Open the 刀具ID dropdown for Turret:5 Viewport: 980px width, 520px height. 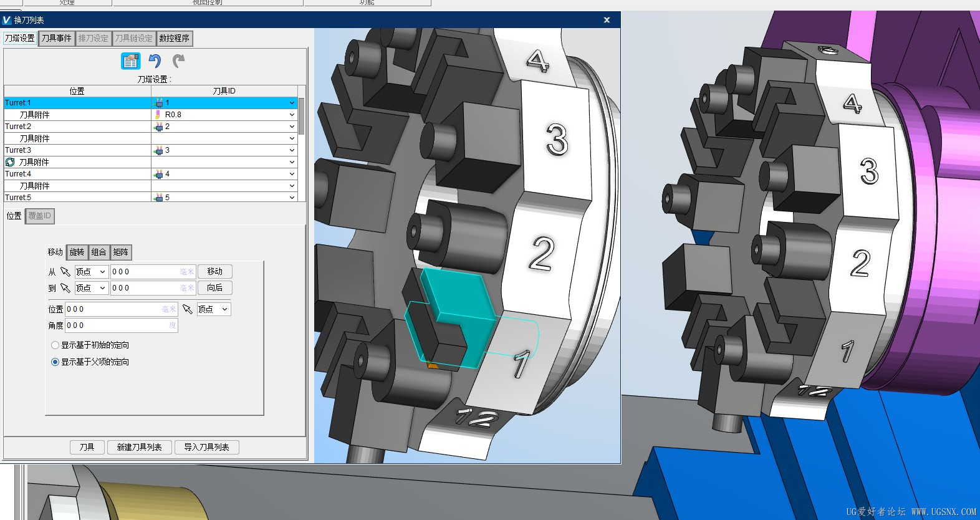292,198
